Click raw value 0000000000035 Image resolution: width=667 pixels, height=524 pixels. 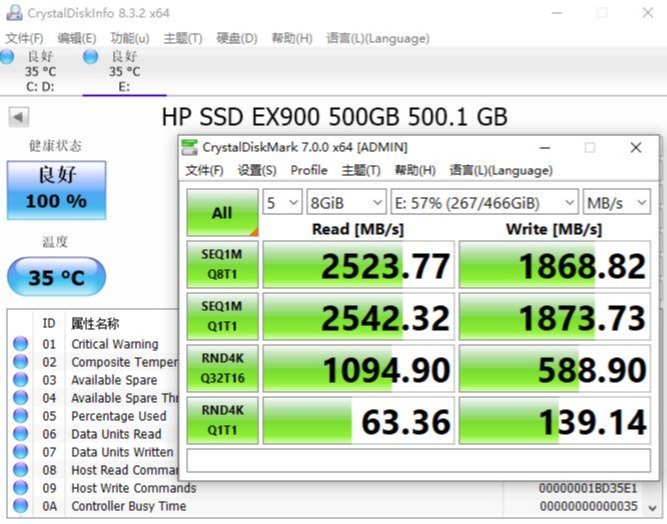click(589, 506)
